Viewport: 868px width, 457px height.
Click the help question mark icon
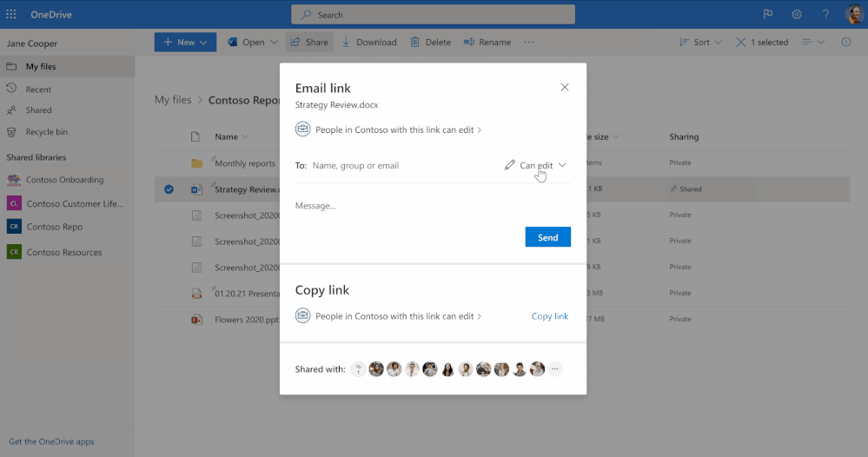pos(825,14)
